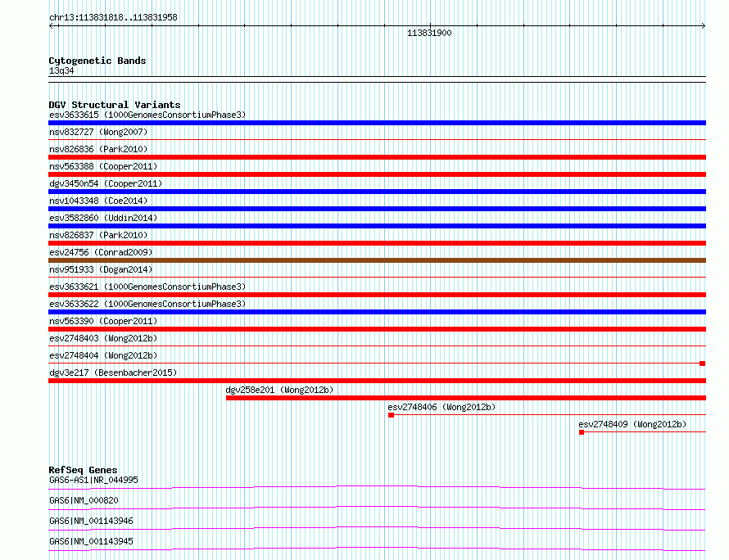This screenshot has width=729, height=560.
Task: Select variant esv2748404 (Wong2012b) label
Action: pyautogui.click(x=103, y=355)
